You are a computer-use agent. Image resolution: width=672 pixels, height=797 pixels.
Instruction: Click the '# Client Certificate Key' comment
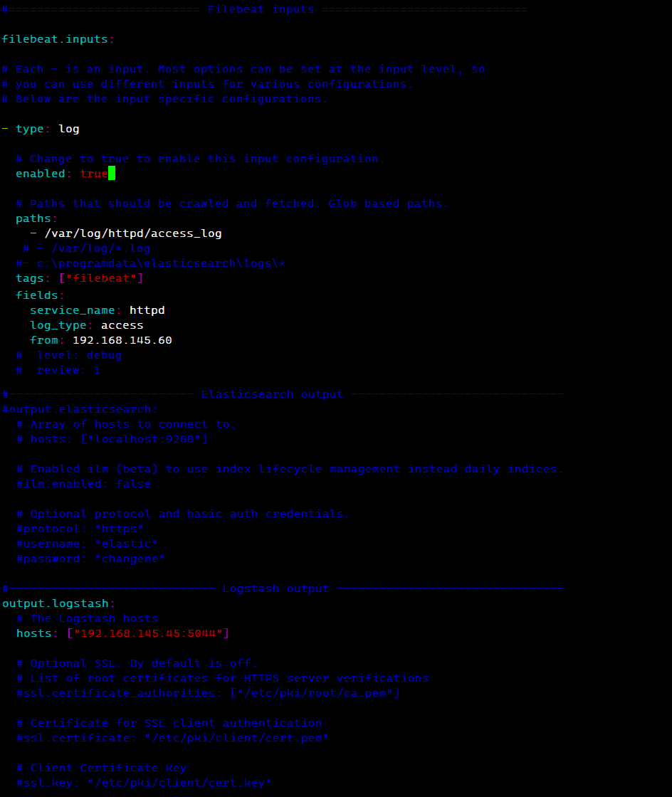101,768
